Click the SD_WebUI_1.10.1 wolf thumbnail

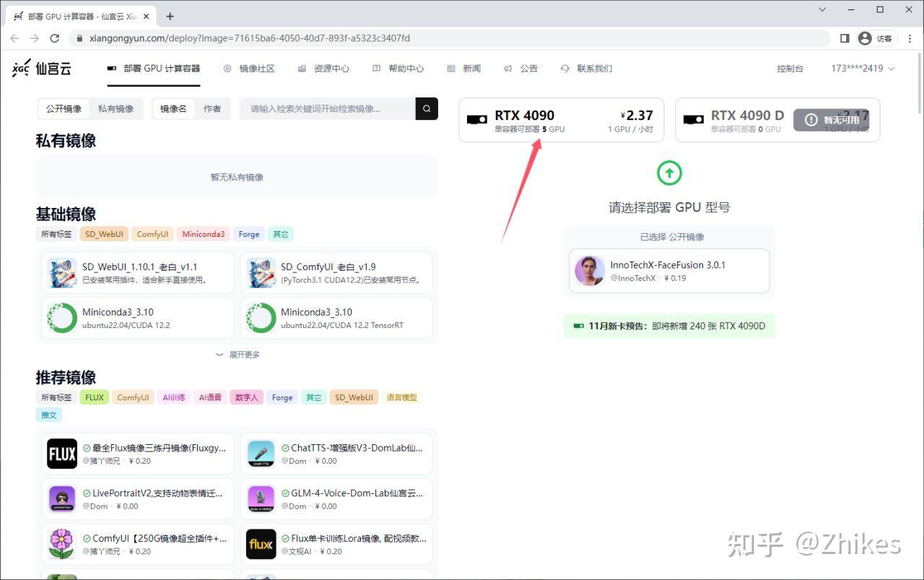coord(62,272)
